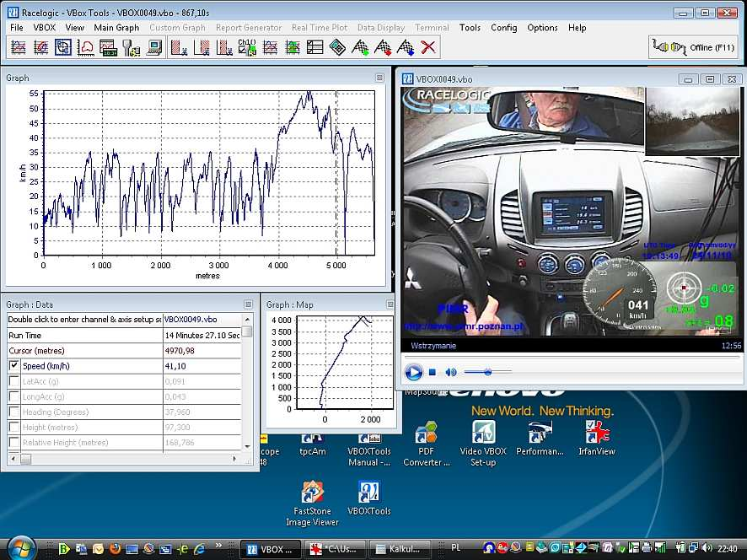Expand the Graph : Map panel header button
Image resolution: width=747 pixels, height=560 pixels.
(x=390, y=304)
